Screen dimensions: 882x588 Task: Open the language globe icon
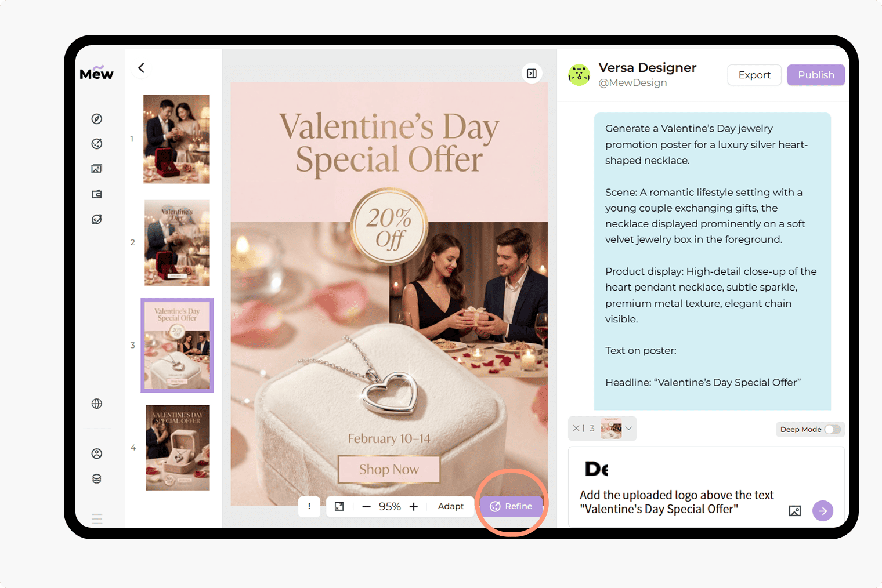pos(97,404)
